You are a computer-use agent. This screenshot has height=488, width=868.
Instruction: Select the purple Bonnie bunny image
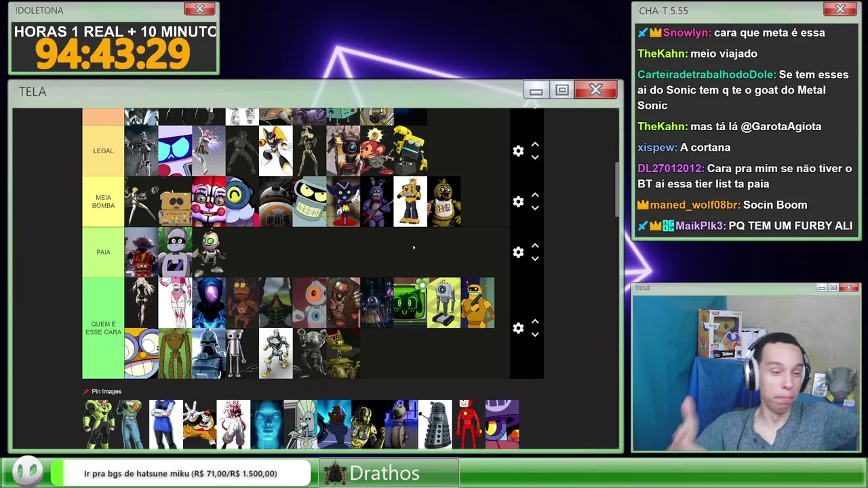point(377,201)
